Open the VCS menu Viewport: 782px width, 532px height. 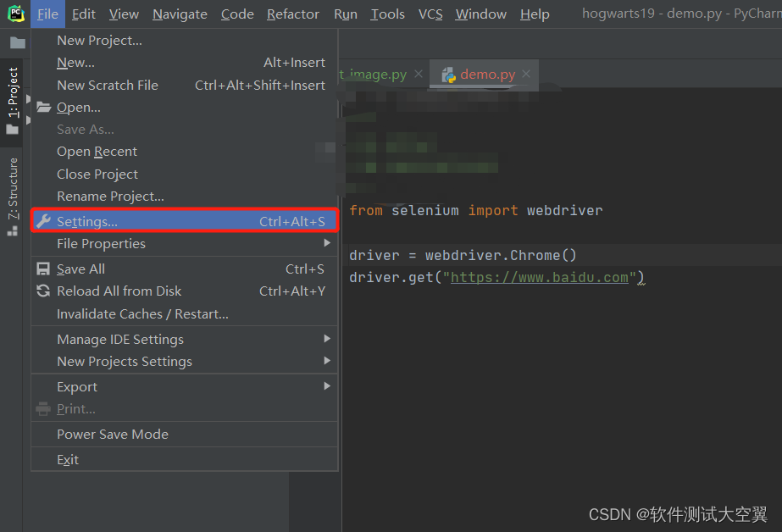pos(430,14)
